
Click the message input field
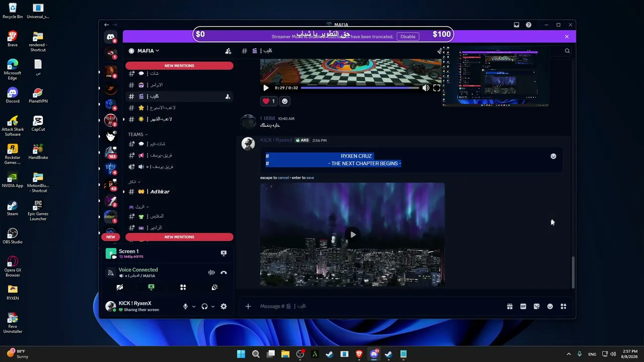pyautogui.click(x=380, y=306)
